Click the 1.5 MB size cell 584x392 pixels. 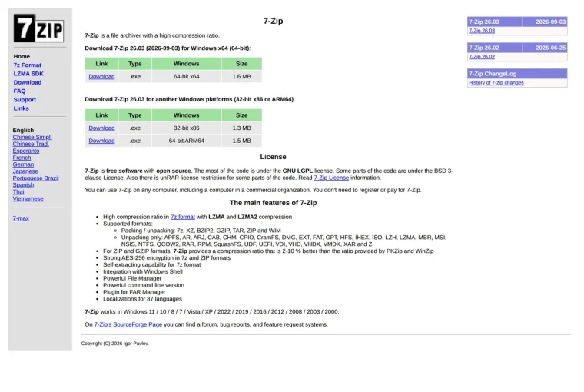242,141
